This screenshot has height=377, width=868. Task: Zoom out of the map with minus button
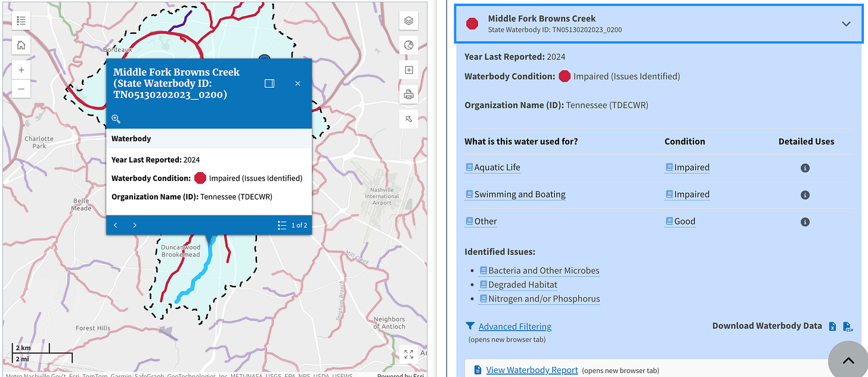click(x=21, y=89)
